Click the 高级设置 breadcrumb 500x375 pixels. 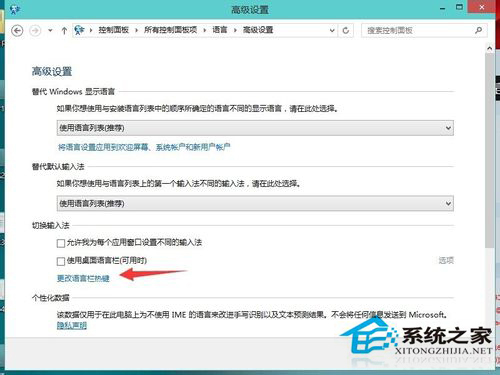tap(258, 30)
